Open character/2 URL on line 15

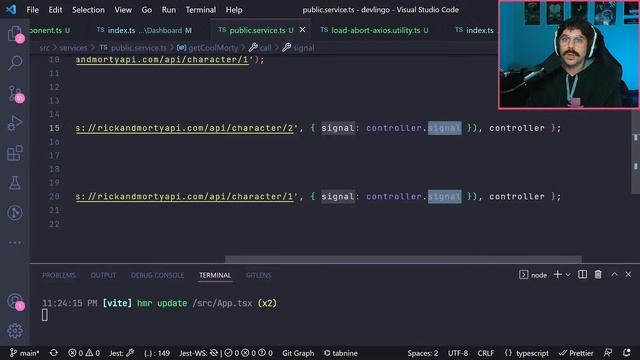184,128
